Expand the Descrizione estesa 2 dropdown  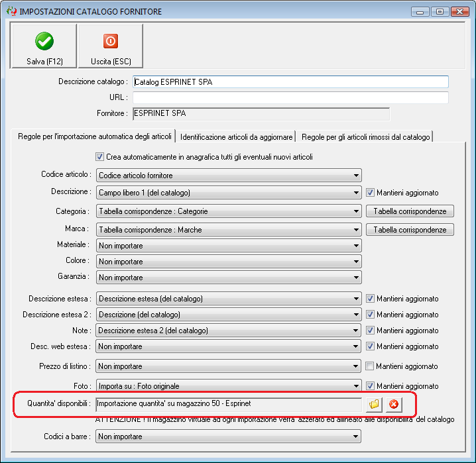[229, 315]
